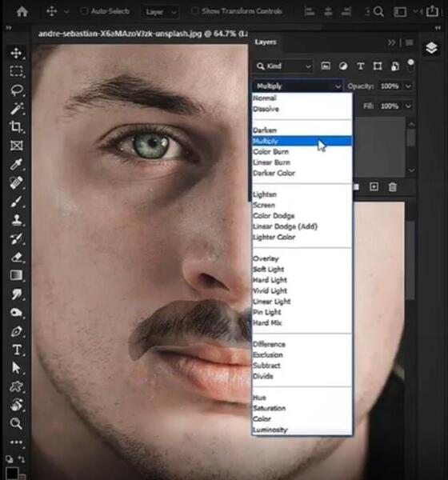Delete layer with the trash icon
Image resolution: width=448 pixels, height=480 pixels.
[x=392, y=186]
